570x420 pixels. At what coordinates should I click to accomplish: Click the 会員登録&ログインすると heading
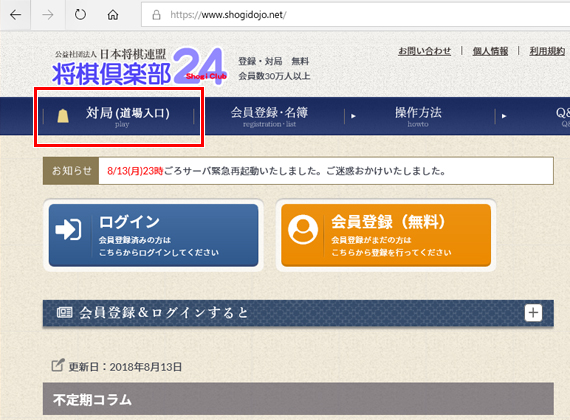click(x=164, y=312)
